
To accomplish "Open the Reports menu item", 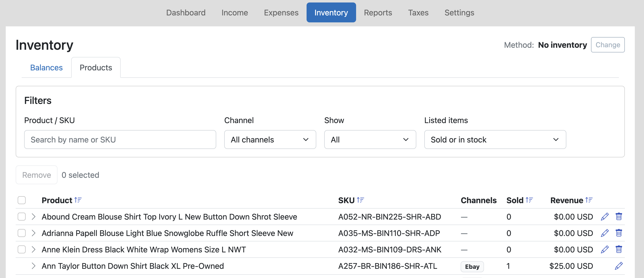I will pos(378,12).
